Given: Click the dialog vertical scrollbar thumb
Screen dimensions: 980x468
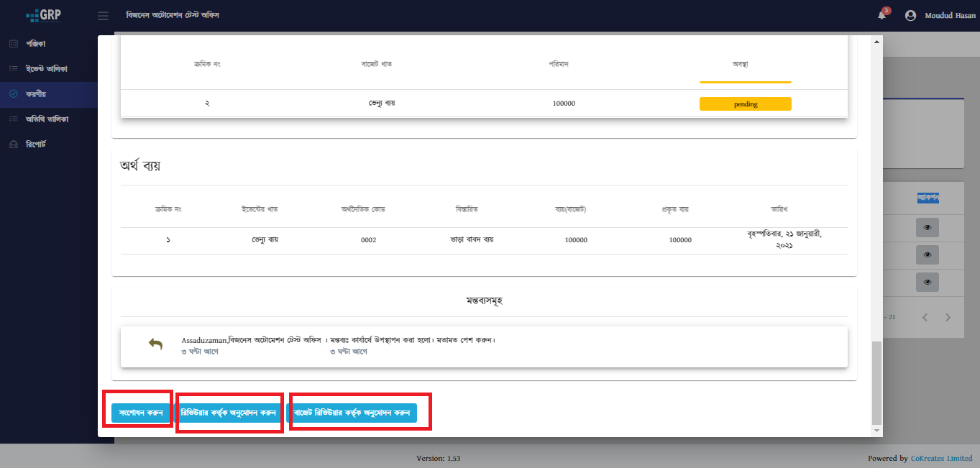Looking at the screenshot, I should click(876, 382).
